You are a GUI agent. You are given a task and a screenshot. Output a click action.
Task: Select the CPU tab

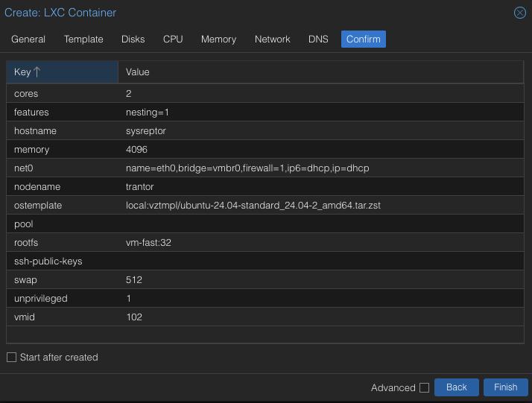pos(173,39)
